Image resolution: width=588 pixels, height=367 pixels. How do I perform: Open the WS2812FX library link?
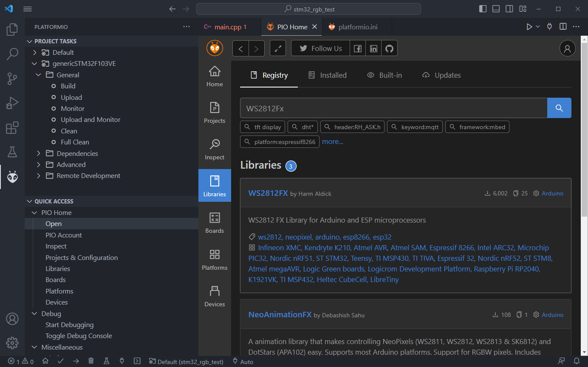point(268,193)
